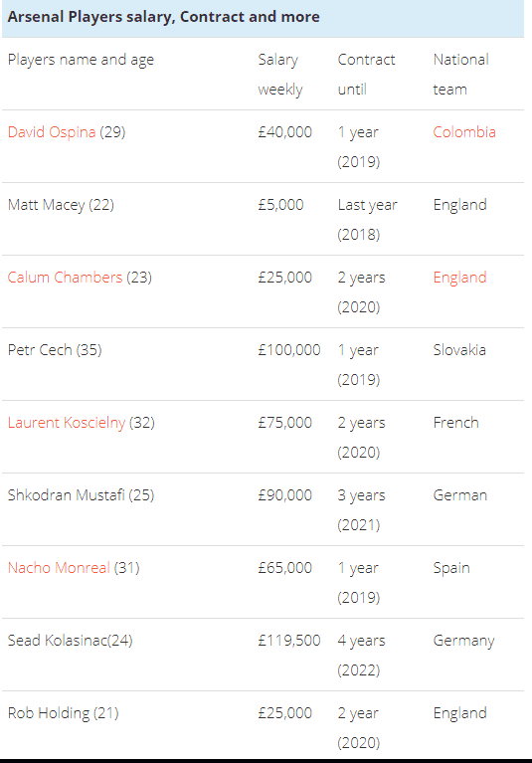Screen dimensions: 532x763
Task: Open the Calum Chambers player link
Action: (66, 278)
